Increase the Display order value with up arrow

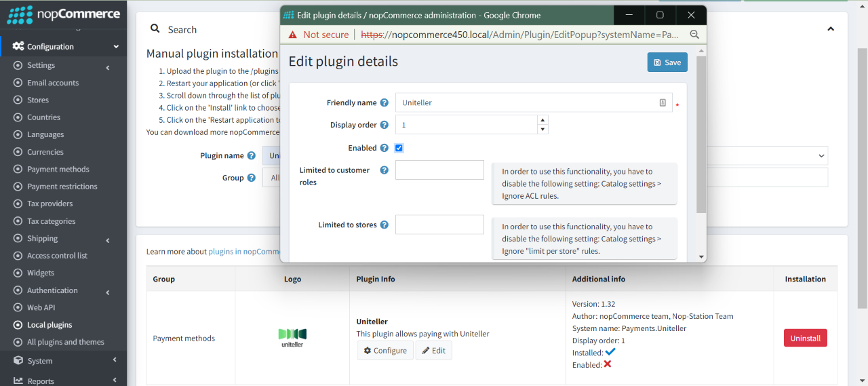tap(542, 120)
